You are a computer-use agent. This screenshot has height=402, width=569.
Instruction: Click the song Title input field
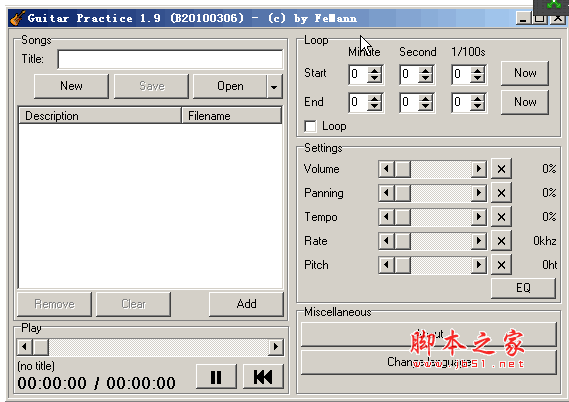170,59
